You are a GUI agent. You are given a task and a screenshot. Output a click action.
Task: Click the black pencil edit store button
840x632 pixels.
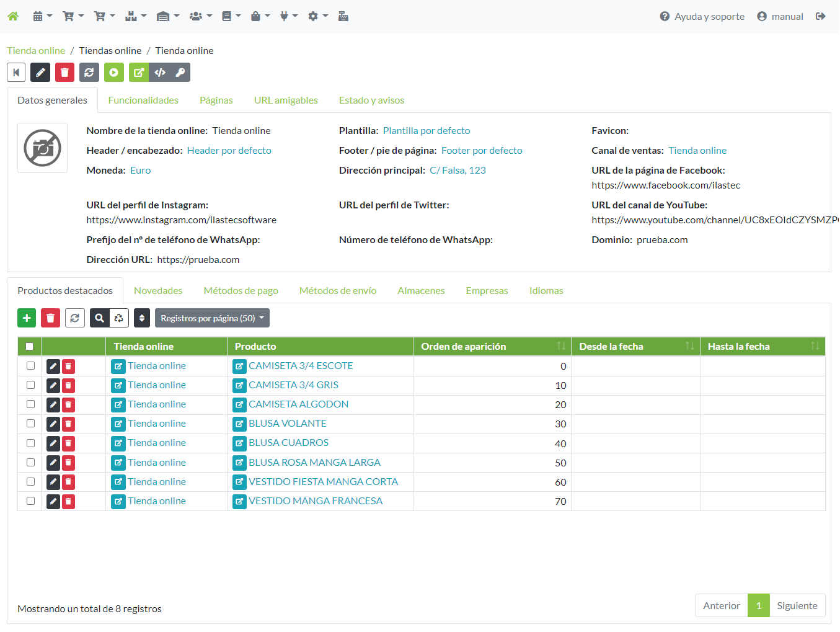pos(40,73)
